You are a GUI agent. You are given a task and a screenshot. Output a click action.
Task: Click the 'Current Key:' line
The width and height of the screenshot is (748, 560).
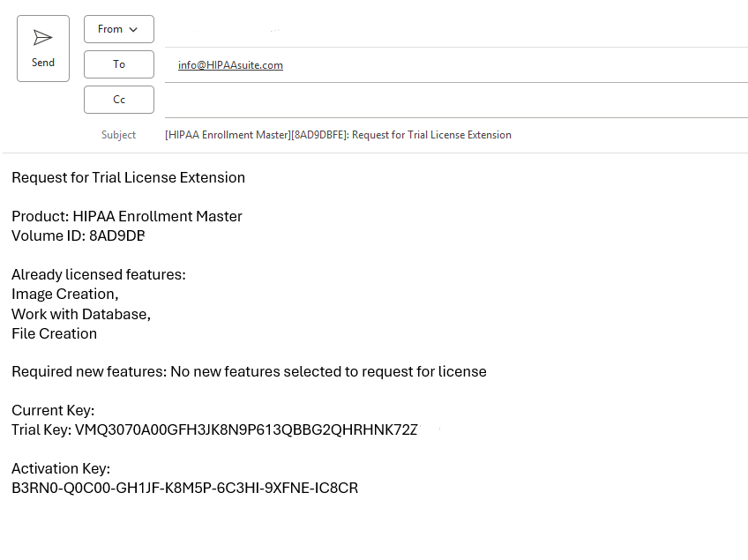pos(53,410)
